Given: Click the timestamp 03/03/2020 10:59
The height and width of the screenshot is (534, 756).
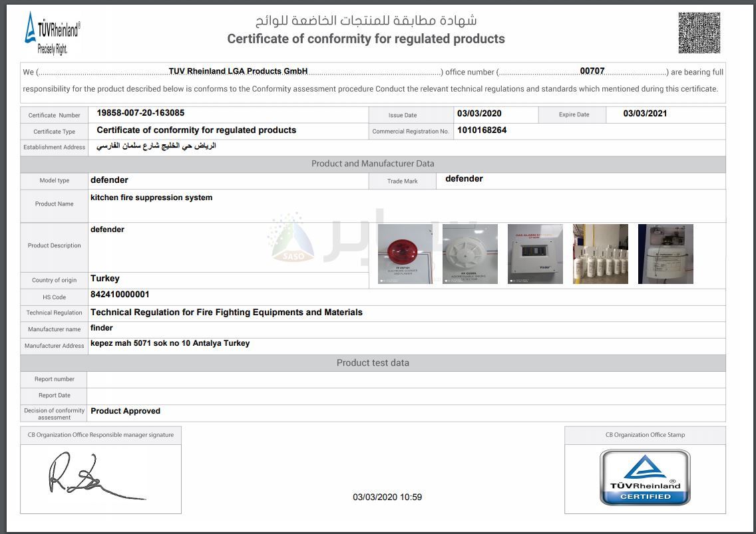Looking at the screenshot, I should 387,497.
